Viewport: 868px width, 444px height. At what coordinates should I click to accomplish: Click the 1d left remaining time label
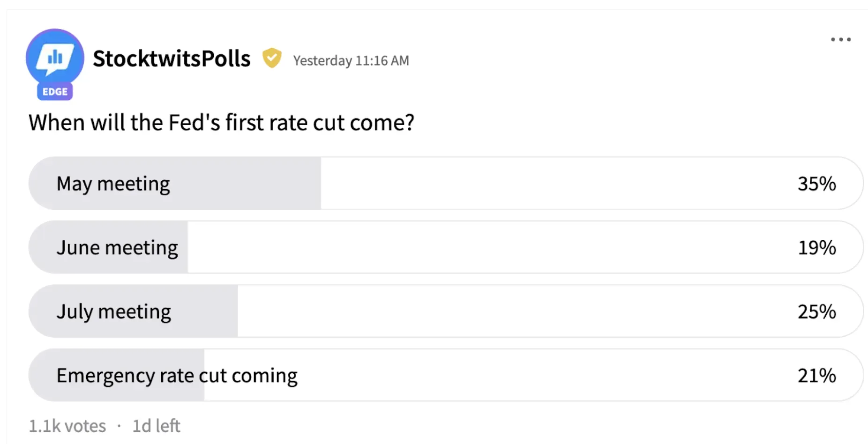coord(156,426)
